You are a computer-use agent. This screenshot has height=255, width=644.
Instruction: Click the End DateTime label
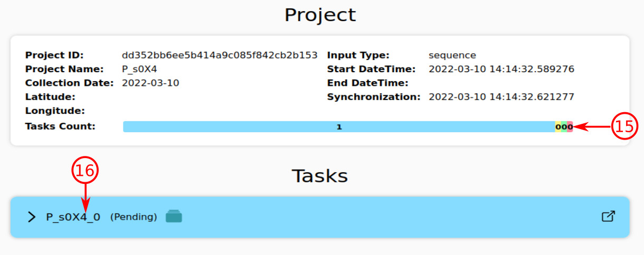[367, 83]
